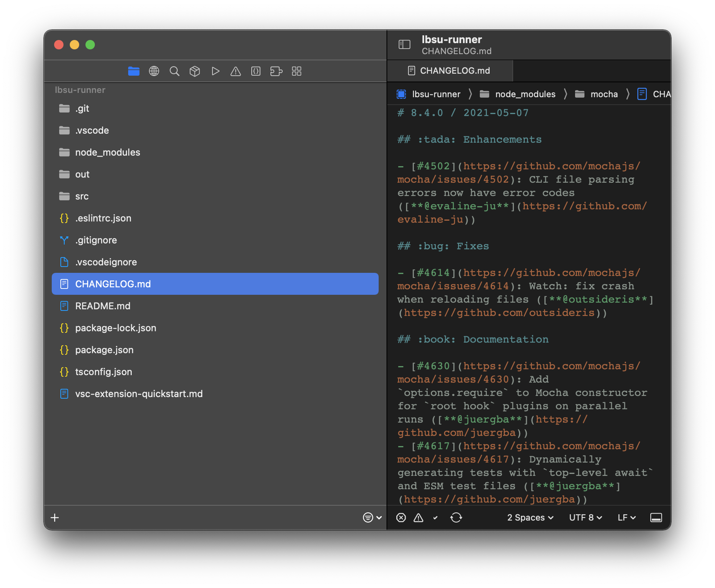This screenshot has width=715, height=588.
Task: Select the .vscodeignore file
Action: point(215,262)
